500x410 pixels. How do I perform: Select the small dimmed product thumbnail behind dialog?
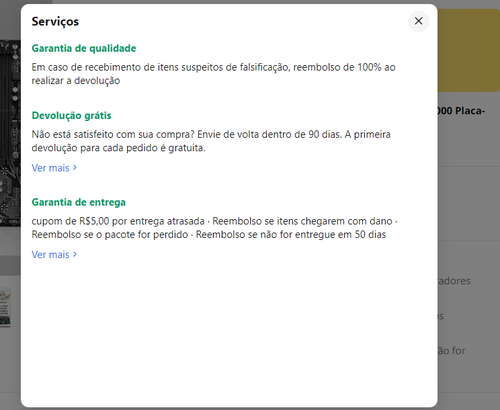(5, 307)
